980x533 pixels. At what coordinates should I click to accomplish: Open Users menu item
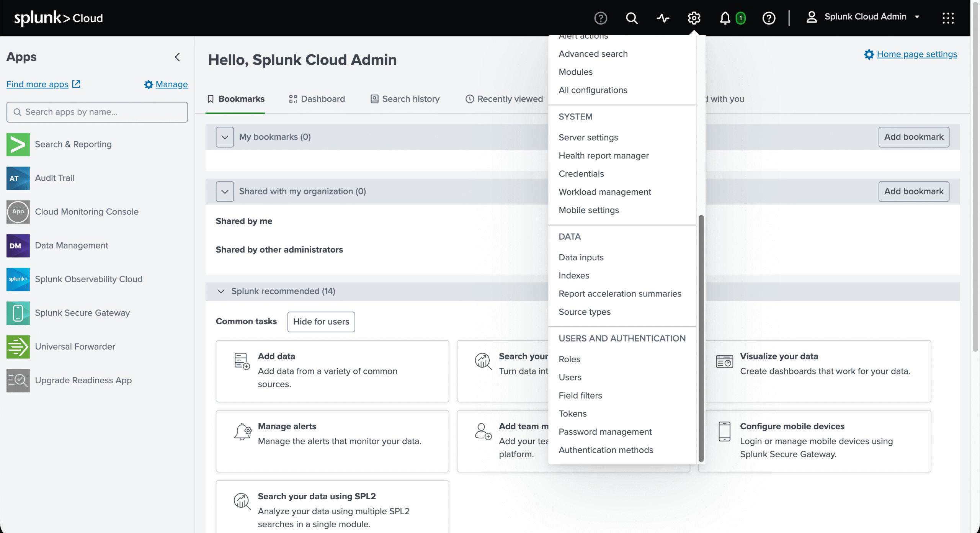tap(570, 378)
